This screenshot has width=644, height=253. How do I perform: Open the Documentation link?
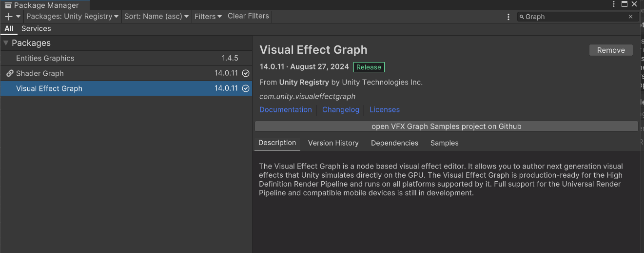point(286,109)
